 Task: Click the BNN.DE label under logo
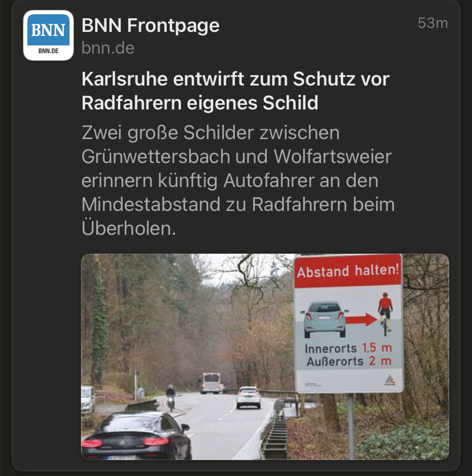(48, 51)
